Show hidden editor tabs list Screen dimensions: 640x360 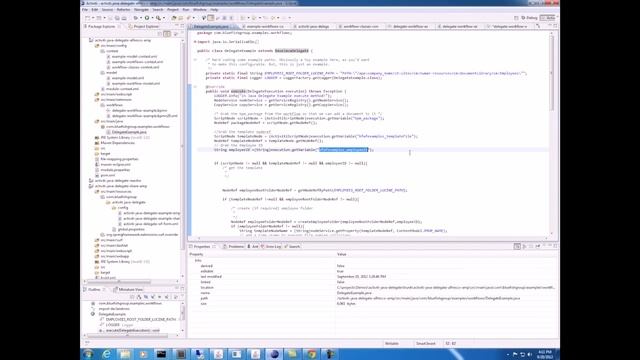(538, 26)
